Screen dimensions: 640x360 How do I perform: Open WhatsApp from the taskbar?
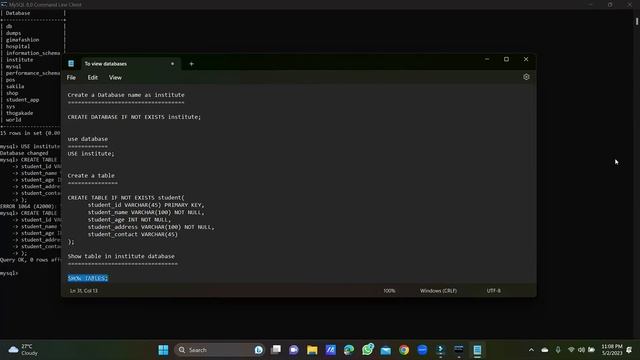(368, 350)
